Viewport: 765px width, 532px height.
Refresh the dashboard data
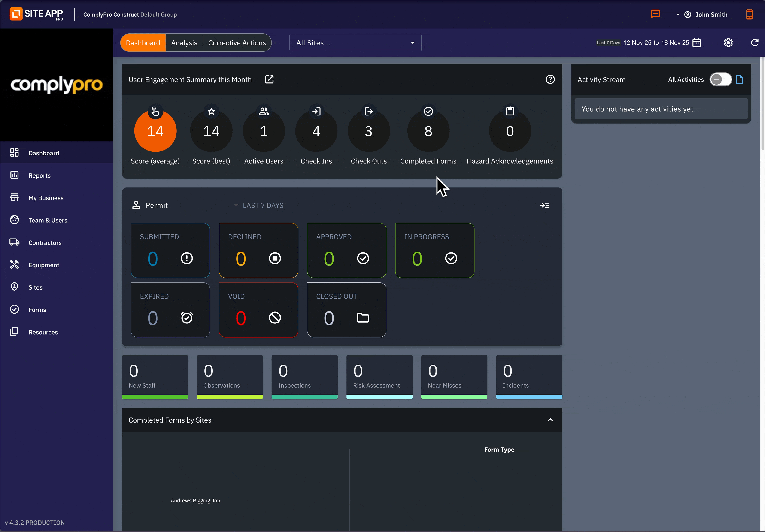754,43
